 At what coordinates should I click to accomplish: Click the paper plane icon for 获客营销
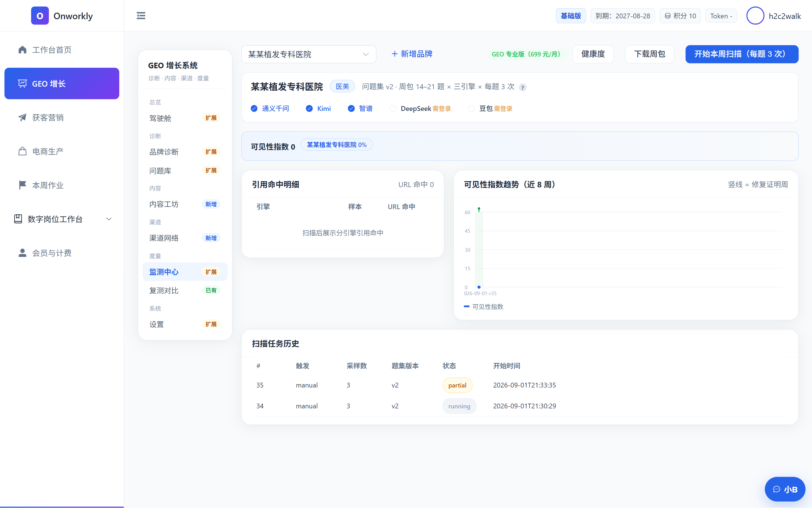[22, 117]
